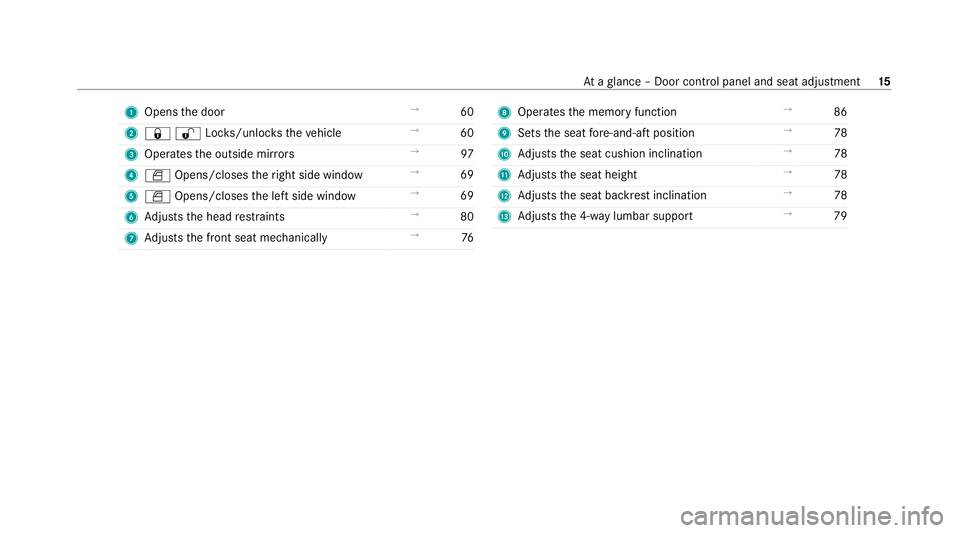960x533 pixels.
Task: Click the lock icon next to Locks/unlocks
Action: (157, 133)
